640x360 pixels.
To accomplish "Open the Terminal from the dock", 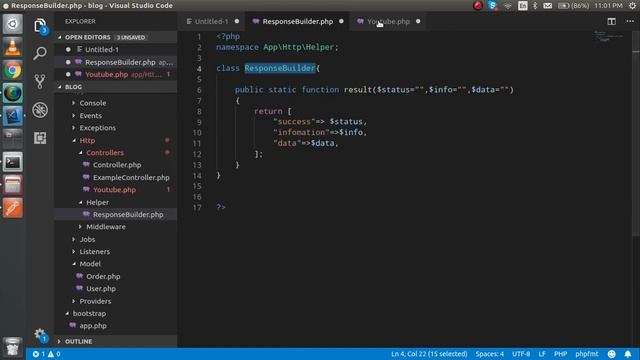I will point(13,162).
